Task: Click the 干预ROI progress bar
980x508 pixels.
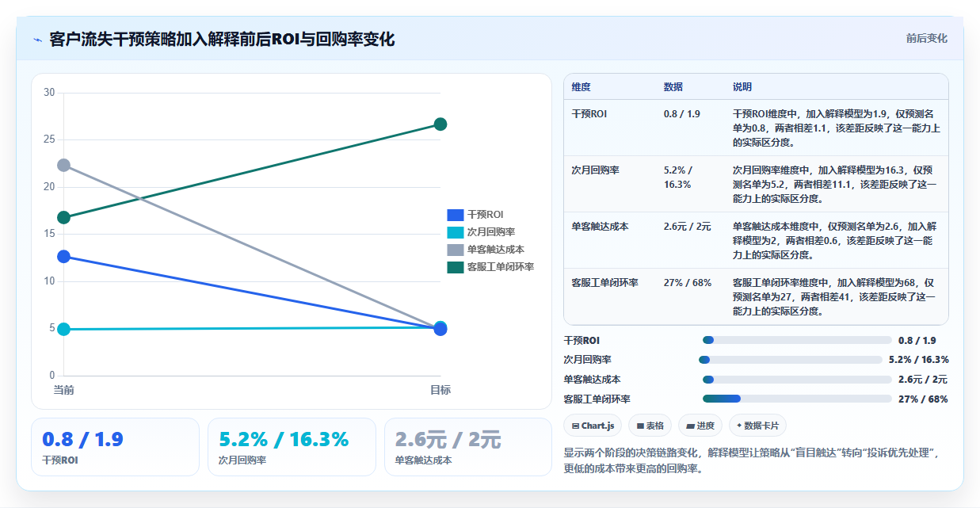Action: point(797,340)
